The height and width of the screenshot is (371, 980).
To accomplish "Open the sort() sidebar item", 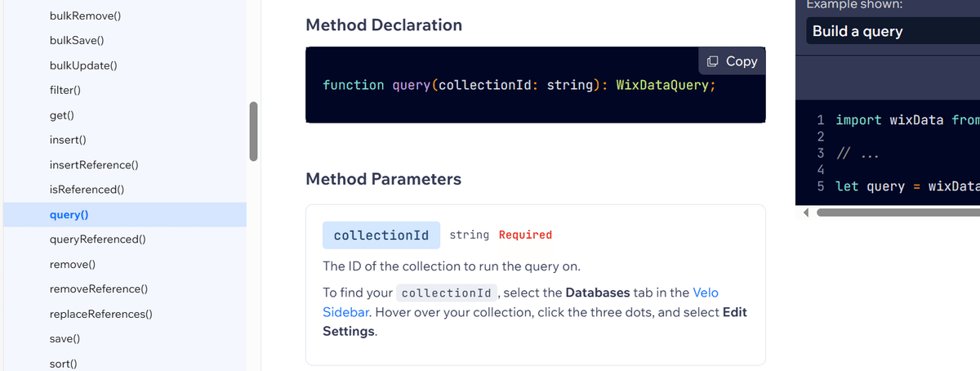I will (63, 363).
